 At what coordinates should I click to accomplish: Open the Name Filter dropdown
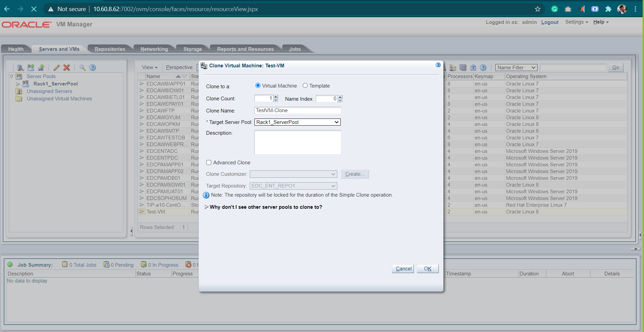[516, 68]
